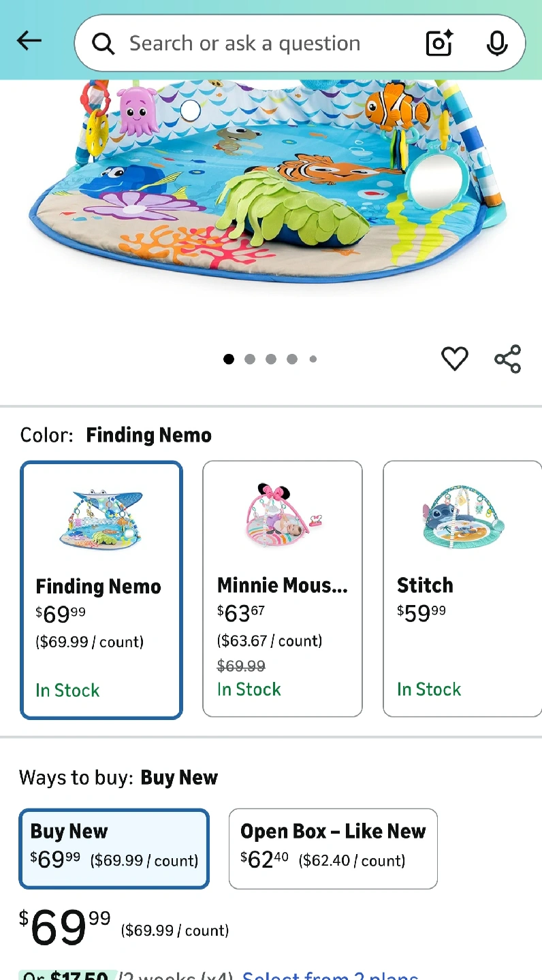Open camera lens visual search
542x980 pixels.
click(x=439, y=44)
